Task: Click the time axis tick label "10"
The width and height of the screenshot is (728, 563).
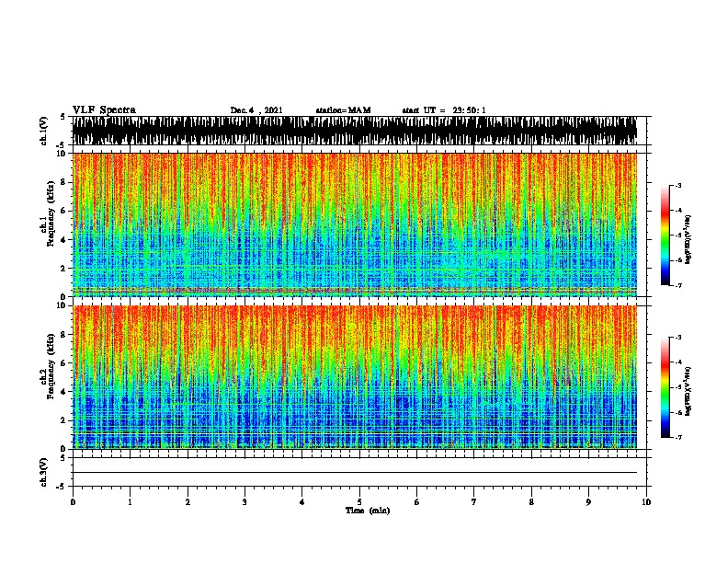Action: (x=646, y=502)
